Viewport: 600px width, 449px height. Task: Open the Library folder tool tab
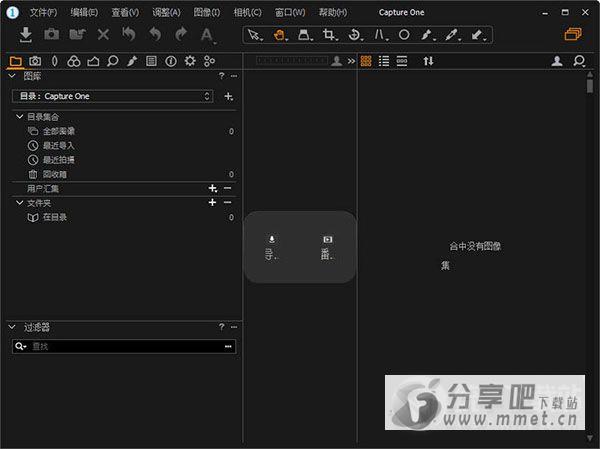coord(16,61)
